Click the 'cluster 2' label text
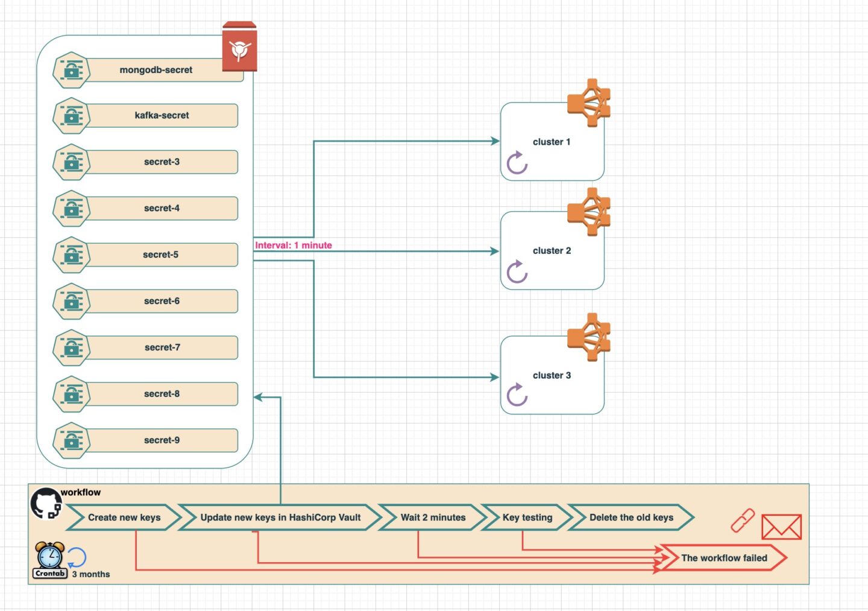This screenshot has width=868, height=611. (x=552, y=250)
